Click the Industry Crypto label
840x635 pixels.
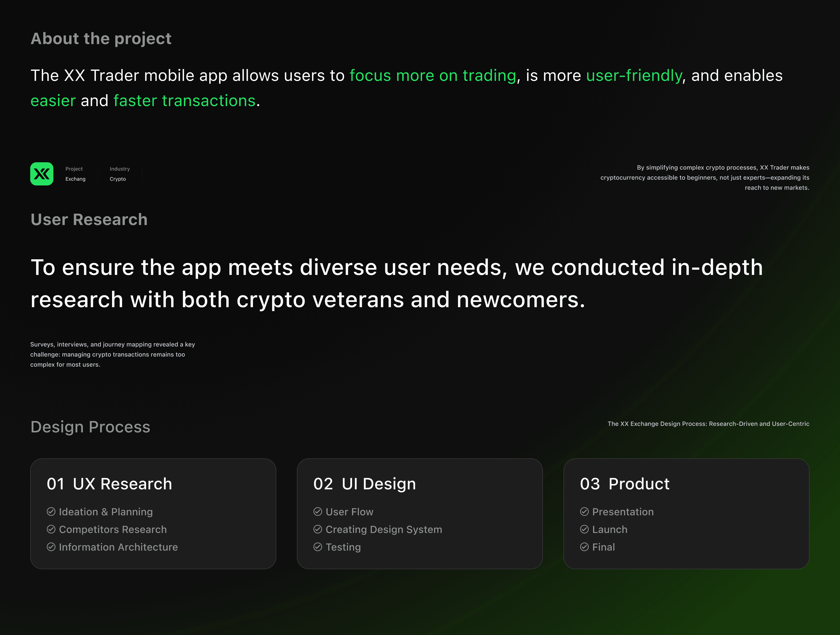point(120,174)
